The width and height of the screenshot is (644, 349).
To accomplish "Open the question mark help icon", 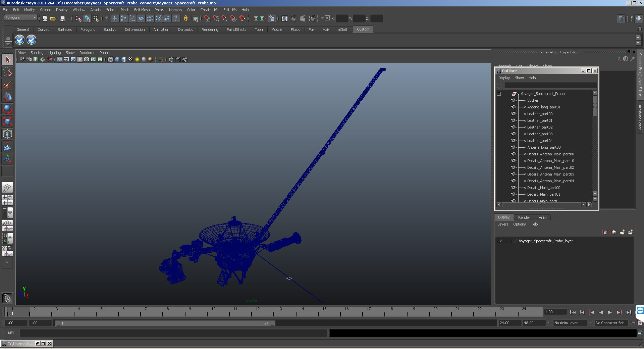I will pyautogui.click(x=176, y=18).
